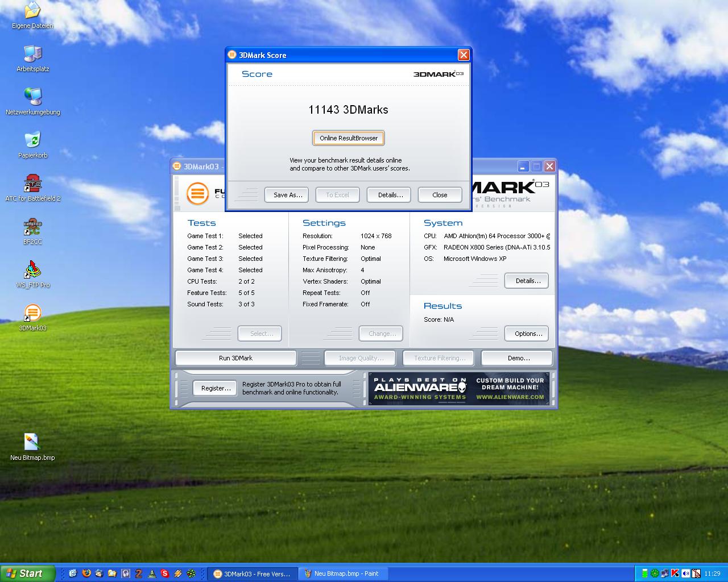Screen dimensions: 728x582
Task: Click the Kaspersky tray icon
Action: [x=675, y=573]
